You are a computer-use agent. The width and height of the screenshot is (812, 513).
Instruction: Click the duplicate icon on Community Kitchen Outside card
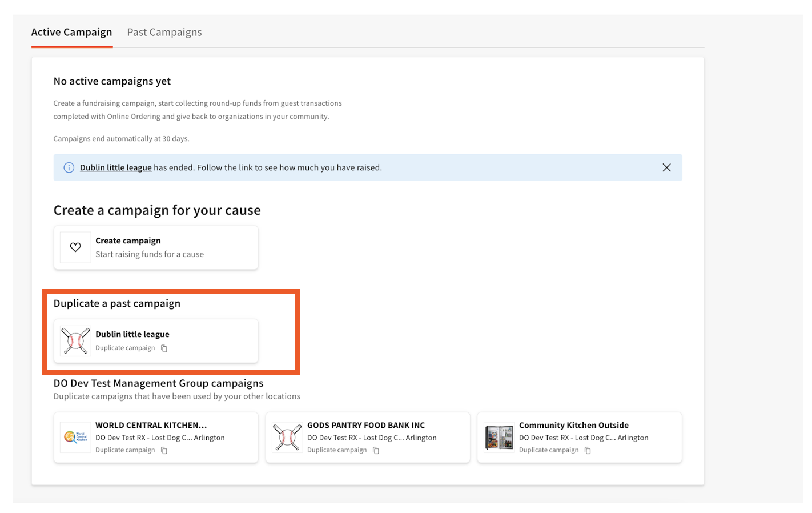coord(587,450)
